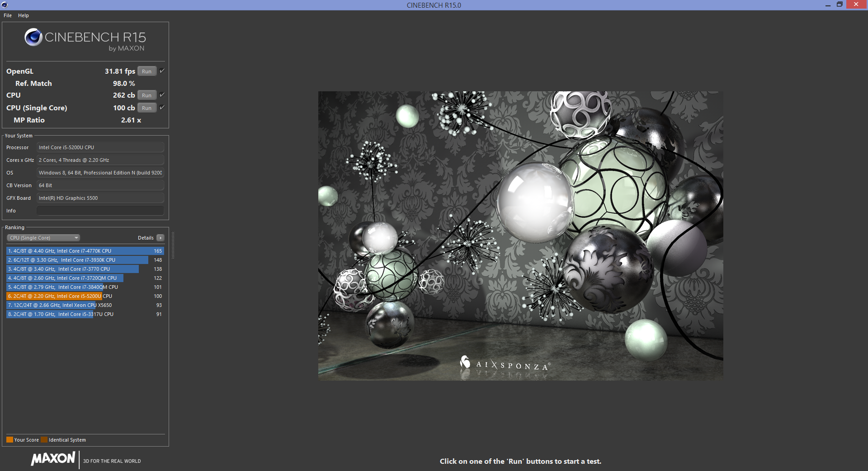Viewport: 868px width, 471px height.
Task: Open the File menu
Action: click(x=8, y=15)
